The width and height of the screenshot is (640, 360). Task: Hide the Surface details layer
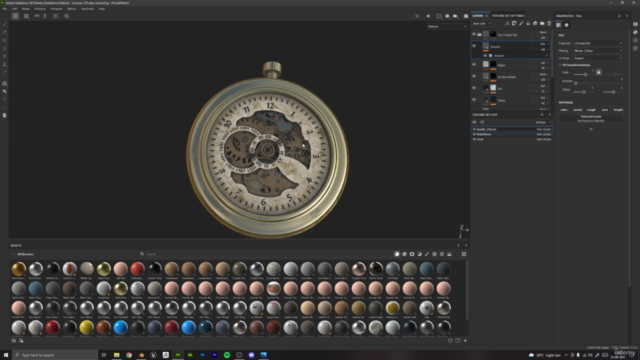click(474, 76)
